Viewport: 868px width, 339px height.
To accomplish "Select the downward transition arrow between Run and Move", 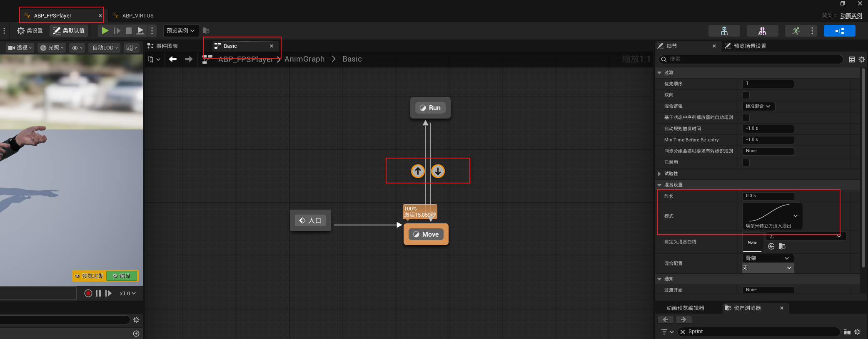I will coord(438,171).
